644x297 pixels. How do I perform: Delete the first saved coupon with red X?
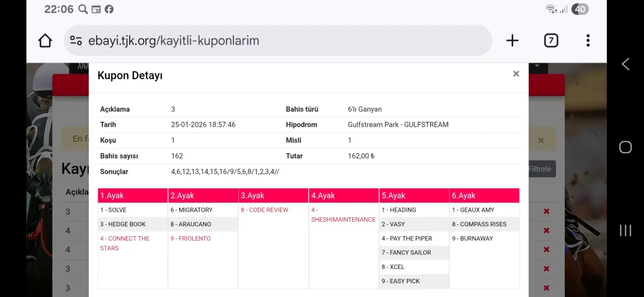546,212
